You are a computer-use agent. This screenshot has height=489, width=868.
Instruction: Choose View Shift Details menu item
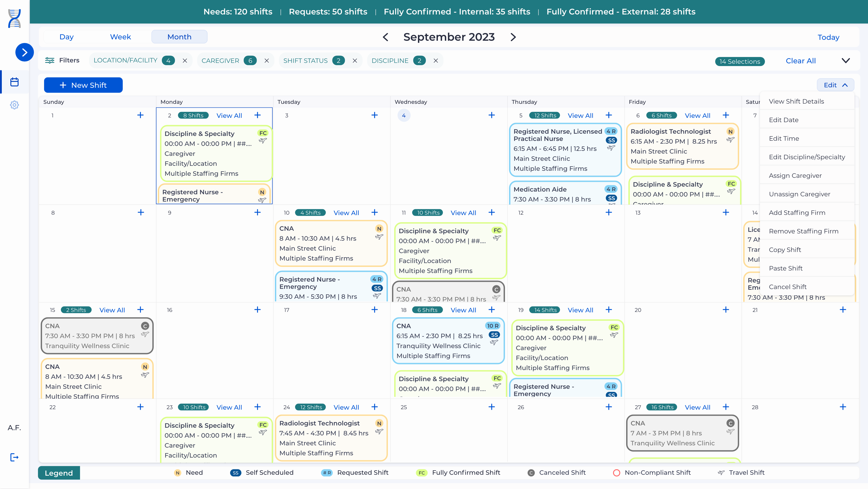pos(807,102)
